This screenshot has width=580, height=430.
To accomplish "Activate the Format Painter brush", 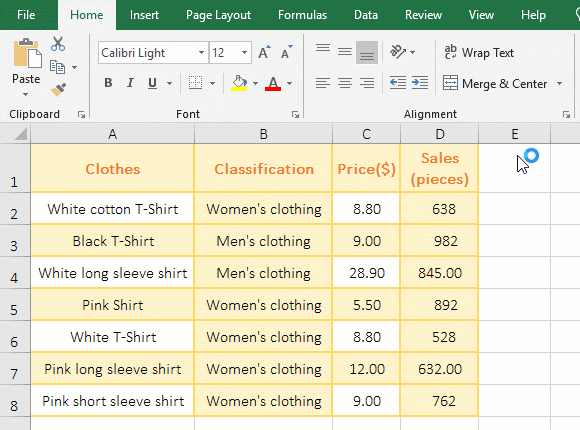I will click(58, 89).
